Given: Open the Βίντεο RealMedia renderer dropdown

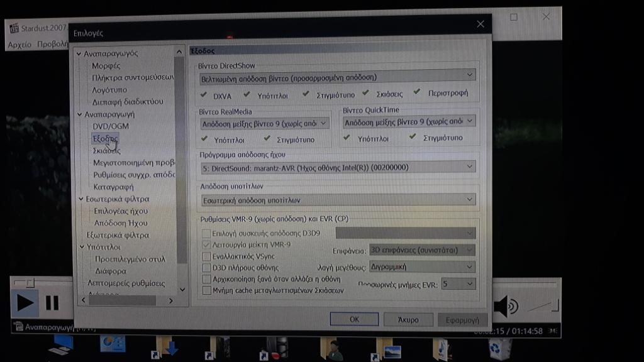Looking at the screenshot, I should (265, 123).
